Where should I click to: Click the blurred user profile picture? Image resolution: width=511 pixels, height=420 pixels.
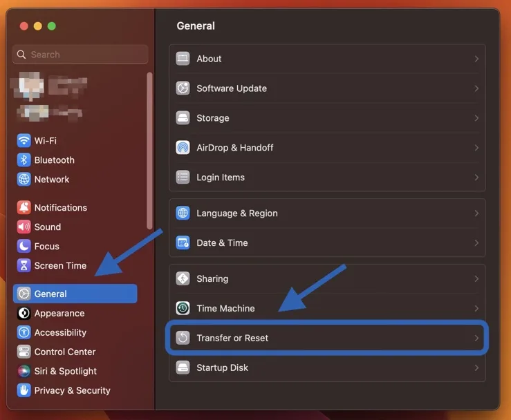30,86
